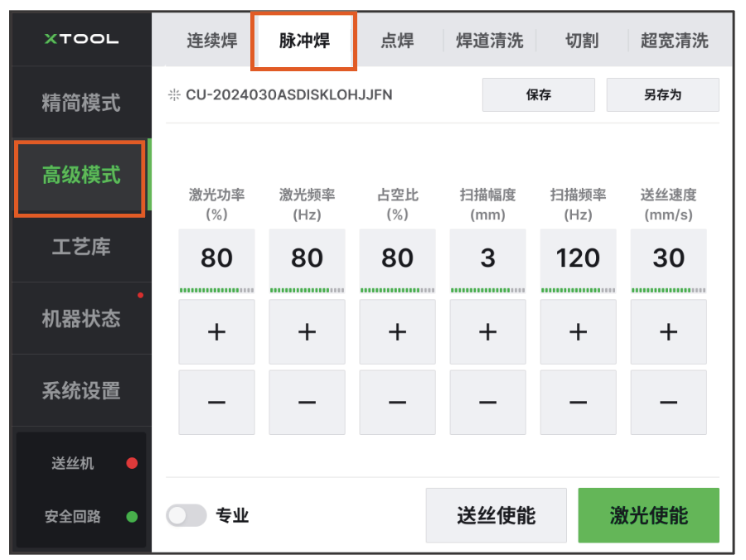The image size is (746, 560).
Task: Increase wire feed speed with plus button
Action: point(668,332)
